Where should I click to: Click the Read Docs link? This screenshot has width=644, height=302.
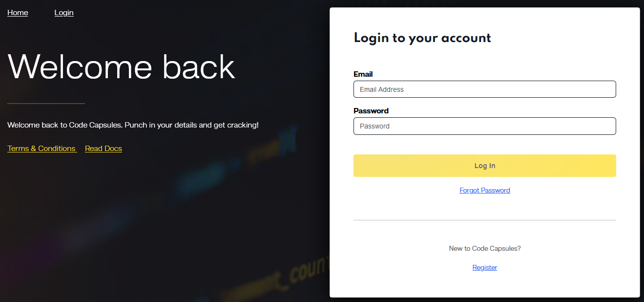[x=103, y=148]
